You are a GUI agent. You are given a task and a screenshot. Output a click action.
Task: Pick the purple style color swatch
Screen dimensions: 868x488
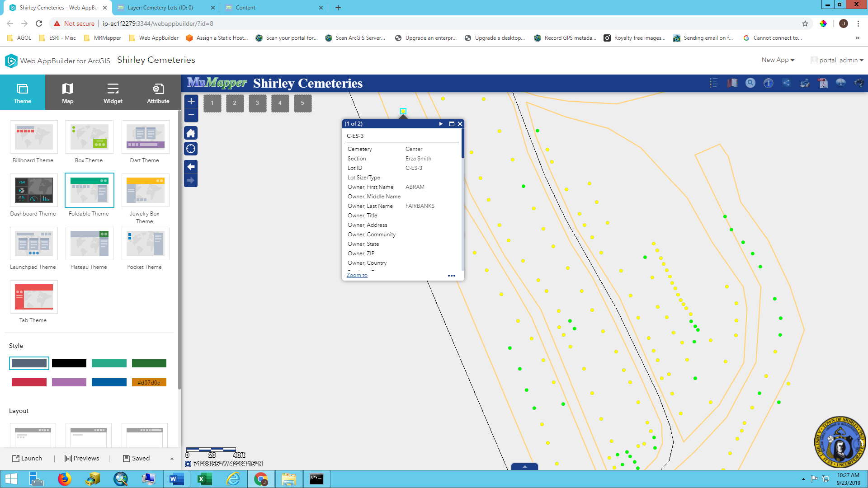click(x=69, y=382)
